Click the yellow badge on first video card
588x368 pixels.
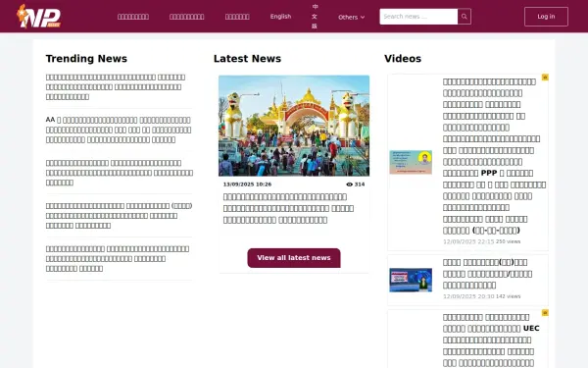(x=545, y=77)
